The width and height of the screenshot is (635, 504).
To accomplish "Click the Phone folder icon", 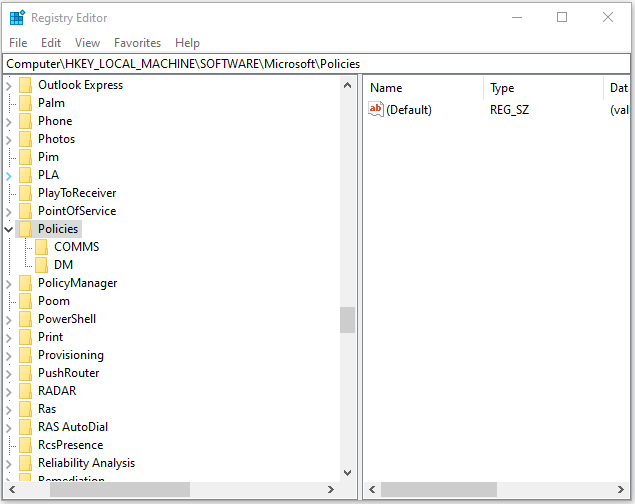I will click(26, 121).
